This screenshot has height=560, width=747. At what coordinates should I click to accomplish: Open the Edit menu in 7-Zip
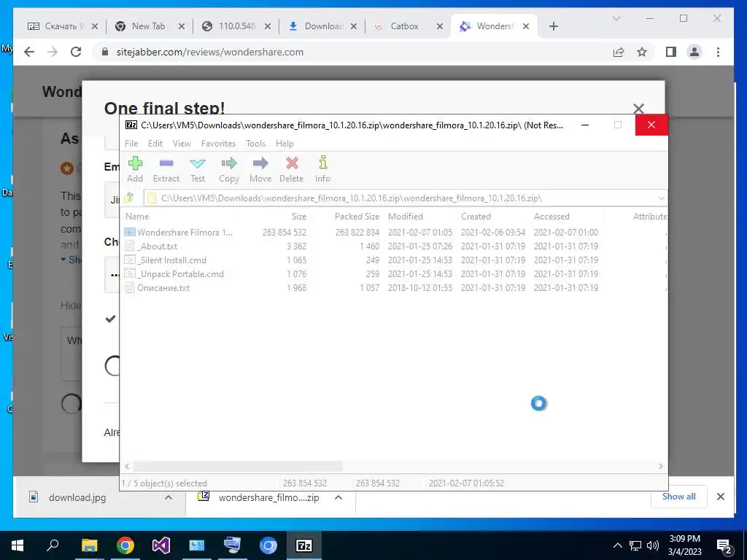pos(155,144)
